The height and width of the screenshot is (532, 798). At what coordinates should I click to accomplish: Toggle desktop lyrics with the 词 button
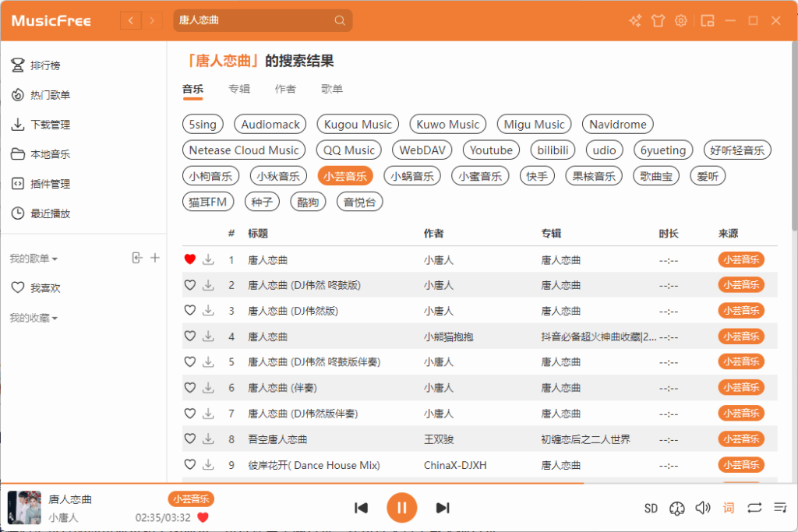[729, 508]
